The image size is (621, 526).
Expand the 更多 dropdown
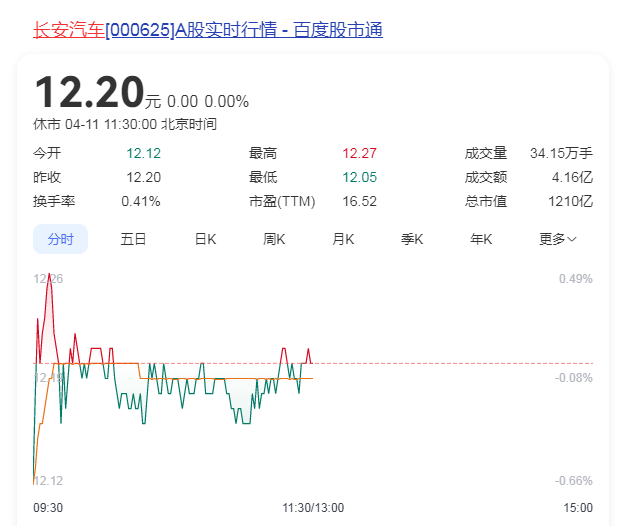point(558,239)
